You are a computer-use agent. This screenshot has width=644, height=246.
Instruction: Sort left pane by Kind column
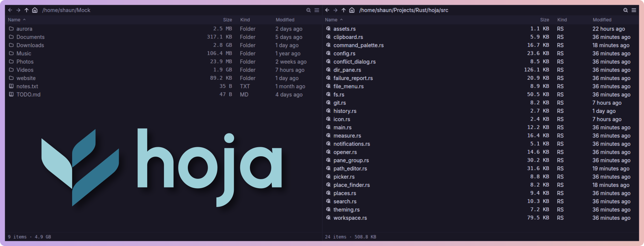point(245,20)
